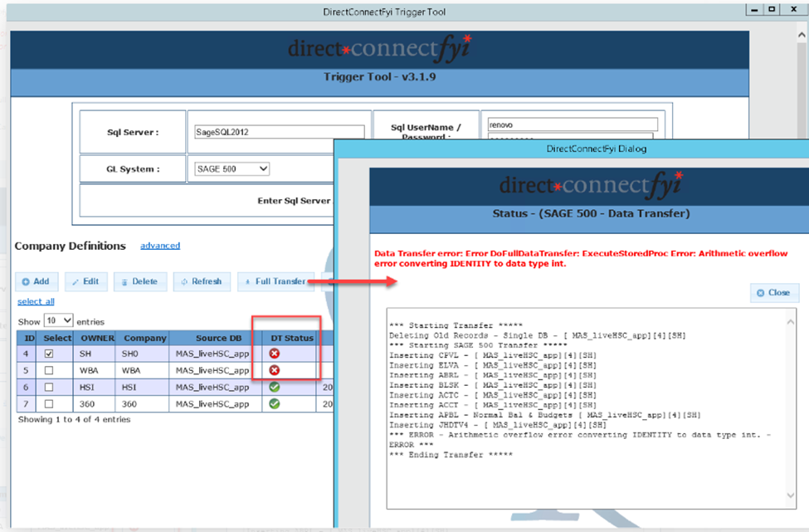This screenshot has height=532, width=809.
Task: Maximize the Trigger Tool window
Action: click(x=772, y=10)
